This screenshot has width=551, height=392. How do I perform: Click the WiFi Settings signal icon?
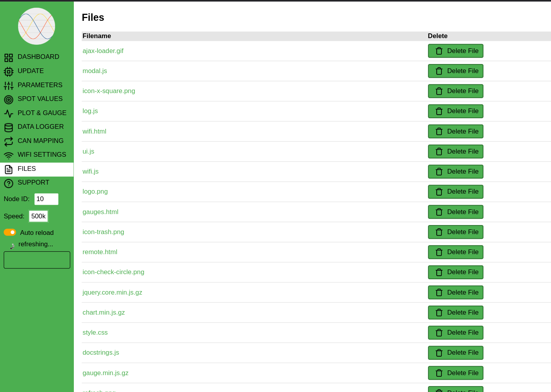(9, 156)
